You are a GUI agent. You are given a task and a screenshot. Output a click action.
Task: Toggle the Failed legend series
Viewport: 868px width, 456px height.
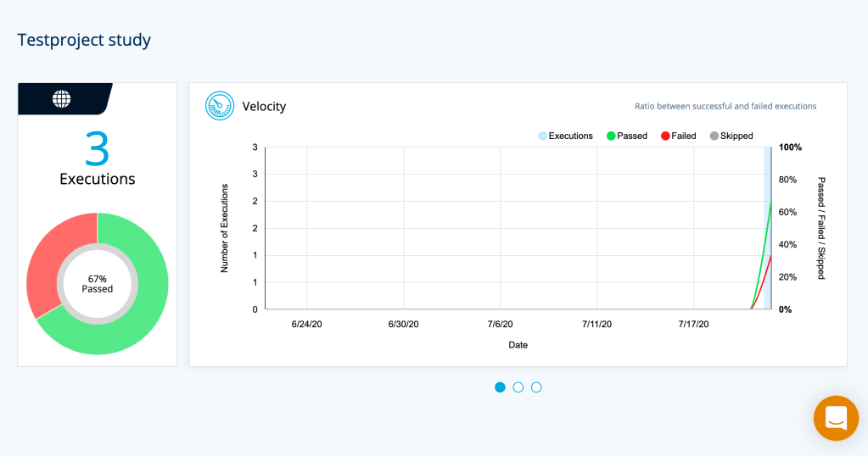[678, 136]
